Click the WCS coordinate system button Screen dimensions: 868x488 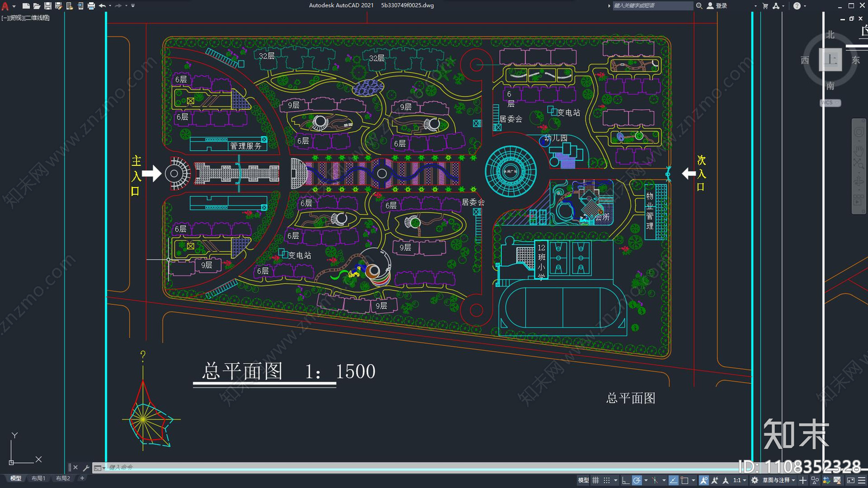(830, 102)
